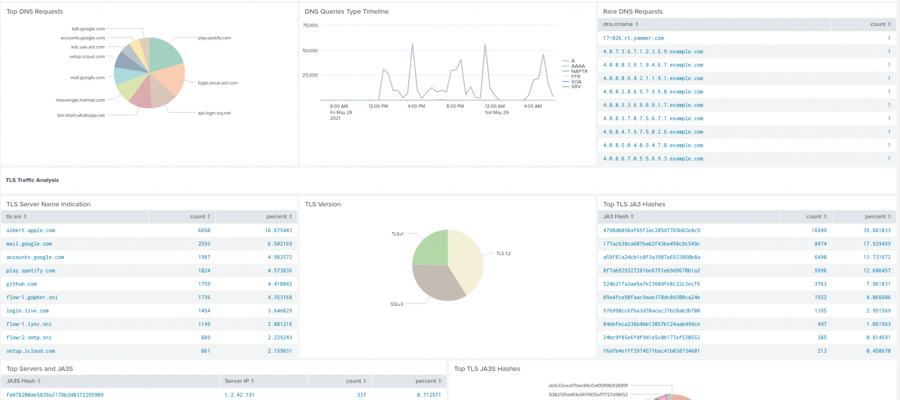Open 4.0.8.0.6.4.2.1.1.9.1.example.com DNS entry
Screen dimensions: 900x400
point(653,78)
